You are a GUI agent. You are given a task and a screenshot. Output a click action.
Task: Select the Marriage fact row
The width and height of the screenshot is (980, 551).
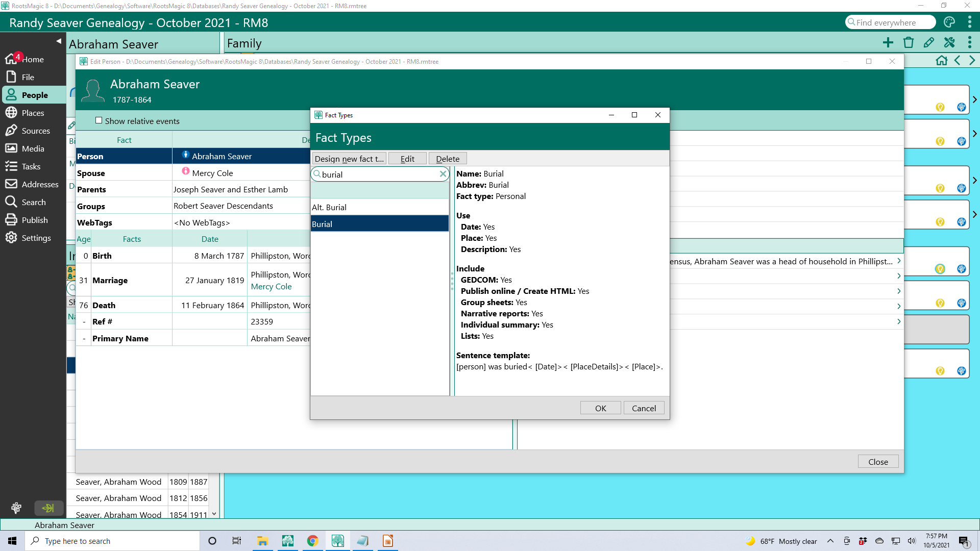click(193, 280)
